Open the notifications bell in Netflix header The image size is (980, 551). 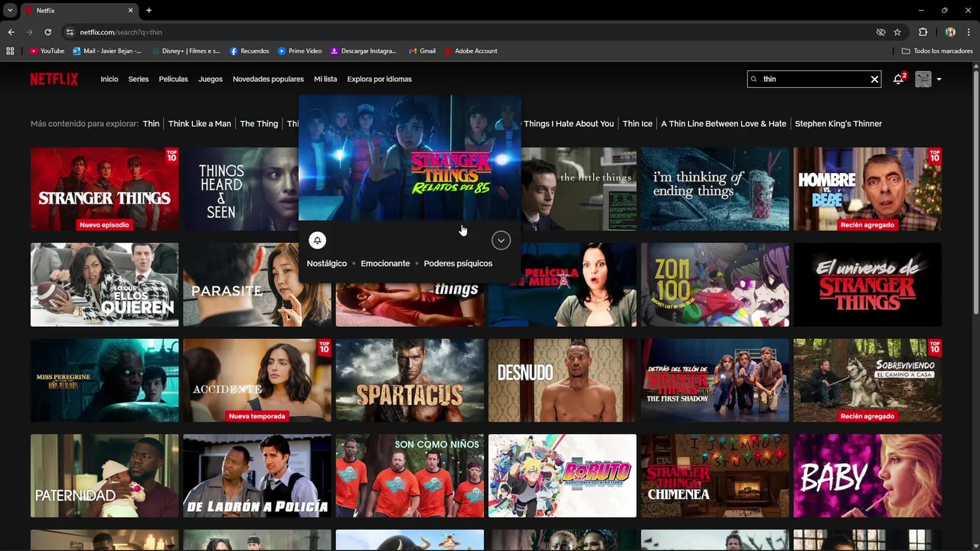899,79
